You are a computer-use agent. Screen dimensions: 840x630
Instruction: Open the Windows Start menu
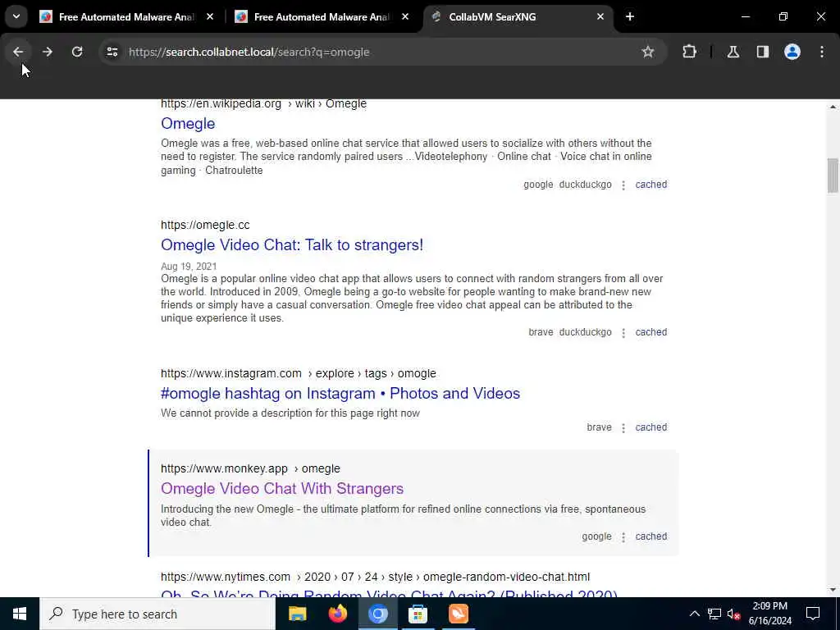click(20, 614)
